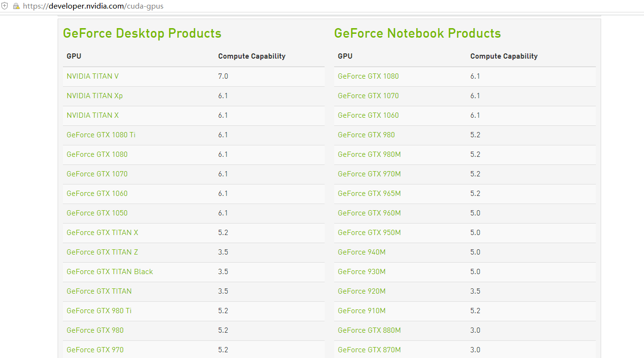The width and height of the screenshot is (644, 358).
Task: Open the GeForce GTX 980M notebook link
Action: tap(369, 154)
